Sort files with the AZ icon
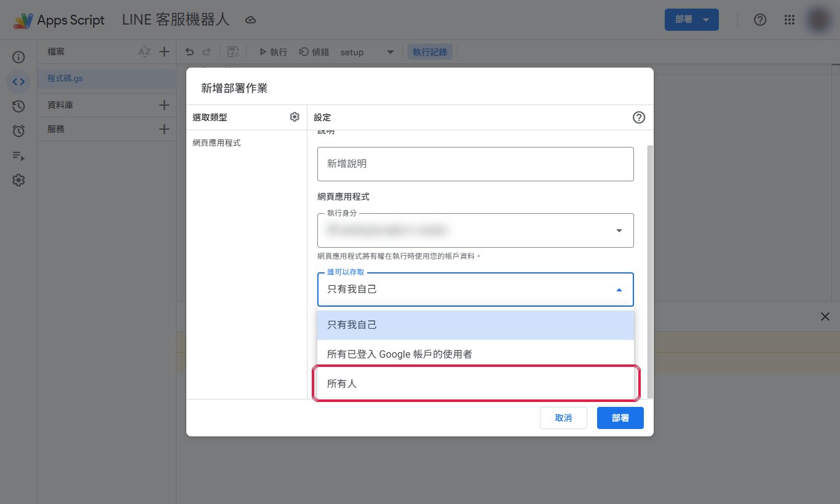This screenshot has height=504, width=840. (145, 52)
